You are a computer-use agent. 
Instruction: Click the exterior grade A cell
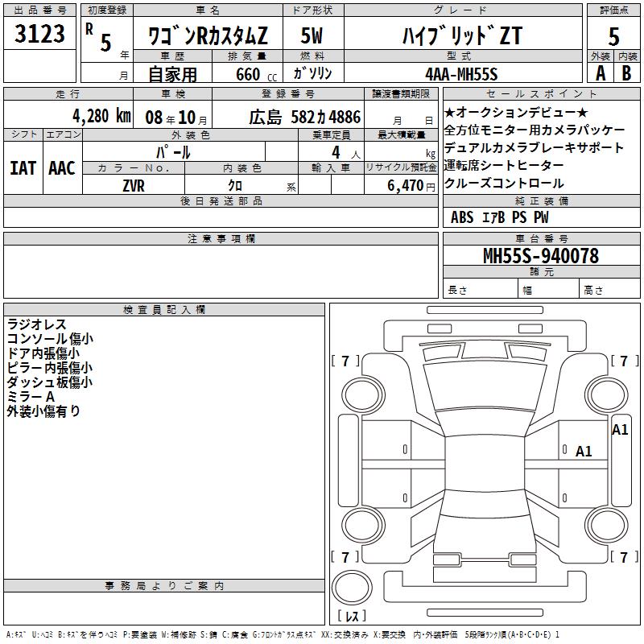[x=600, y=73]
